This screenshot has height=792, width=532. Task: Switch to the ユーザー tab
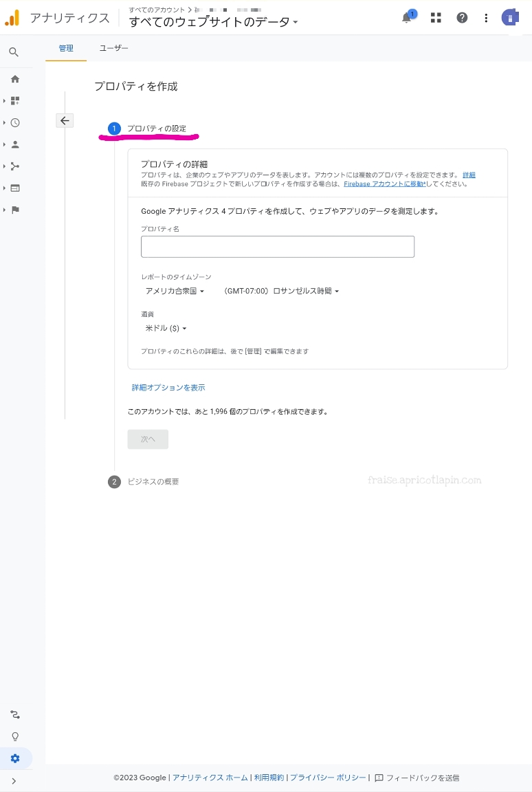tap(113, 48)
